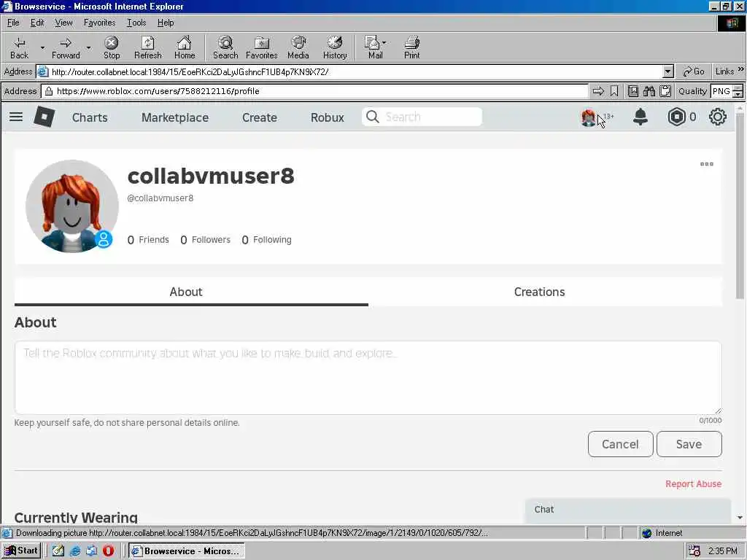
Task: View the 0 Following list
Action: 267,239
